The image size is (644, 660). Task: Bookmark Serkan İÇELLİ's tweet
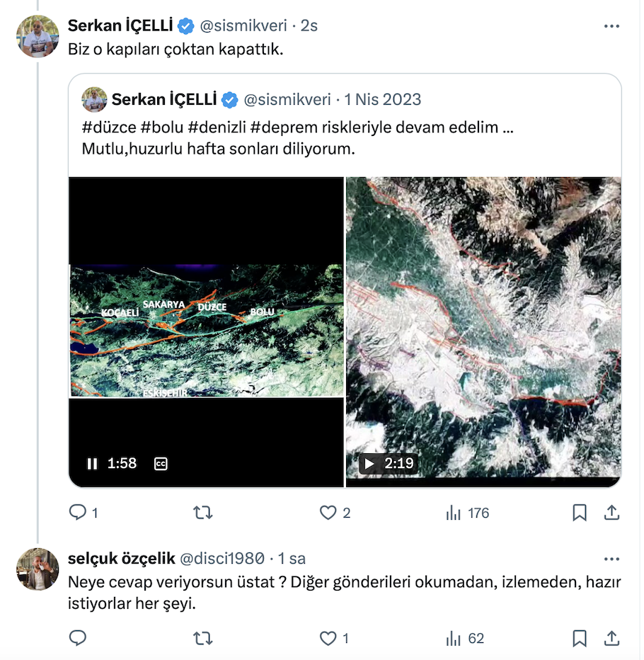(x=580, y=513)
